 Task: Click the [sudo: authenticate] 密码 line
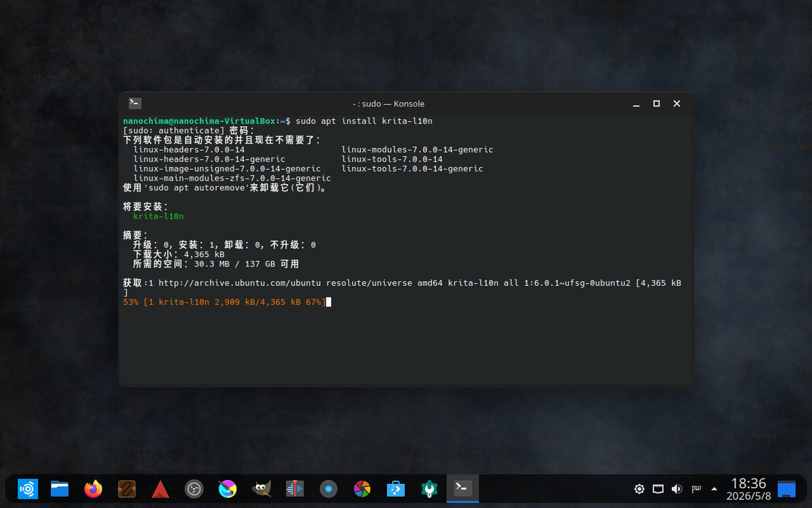click(x=189, y=131)
